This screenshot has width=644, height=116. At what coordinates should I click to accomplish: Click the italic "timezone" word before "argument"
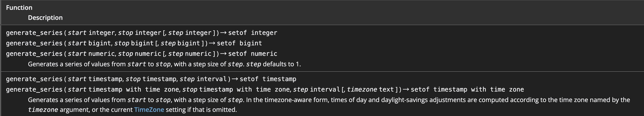point(43,110)
